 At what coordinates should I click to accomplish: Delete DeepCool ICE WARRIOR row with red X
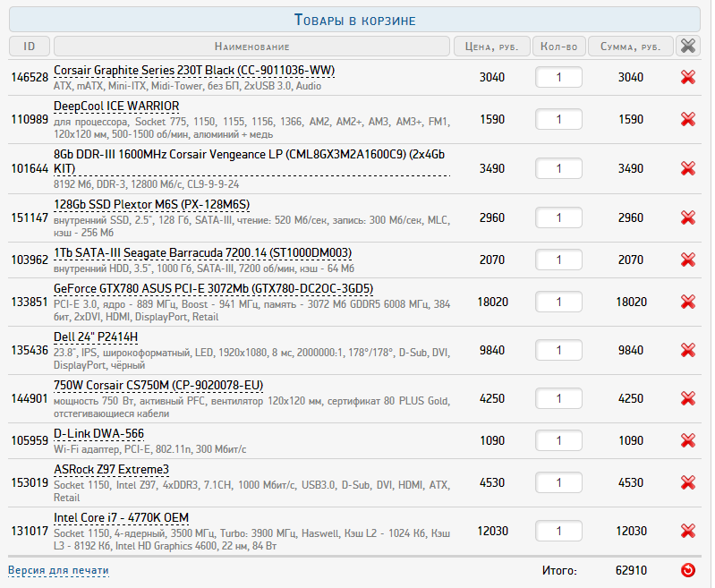click(x=687, y=119)
